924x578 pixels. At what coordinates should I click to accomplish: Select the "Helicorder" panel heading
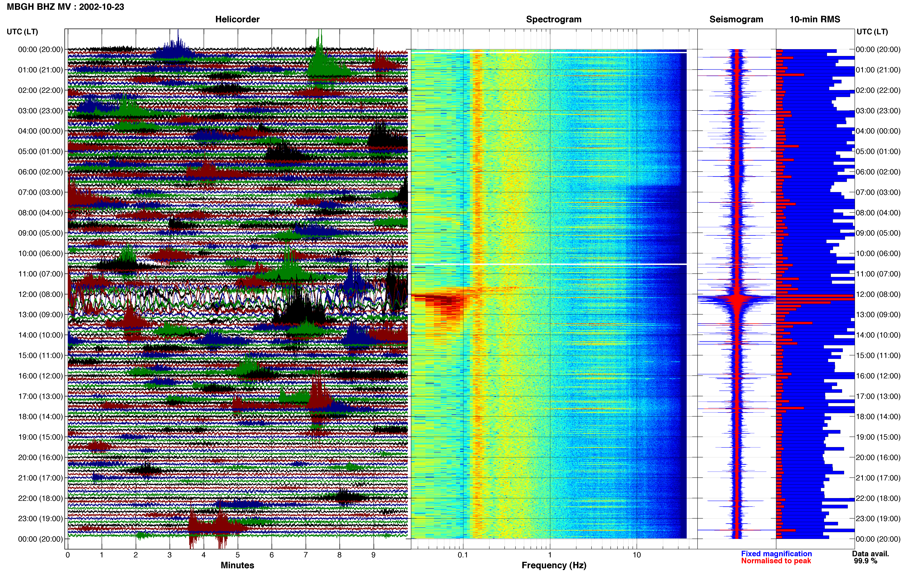click(x=237, y=20)
